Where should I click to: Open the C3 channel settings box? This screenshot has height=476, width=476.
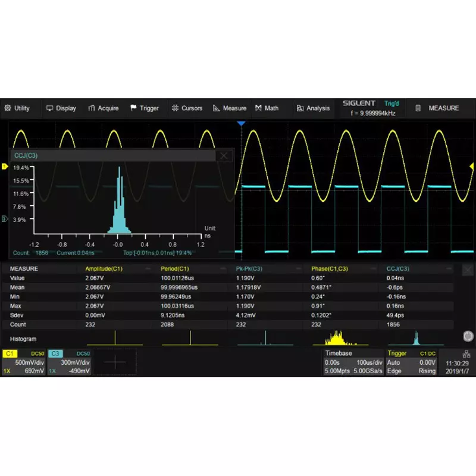(69, 362)
